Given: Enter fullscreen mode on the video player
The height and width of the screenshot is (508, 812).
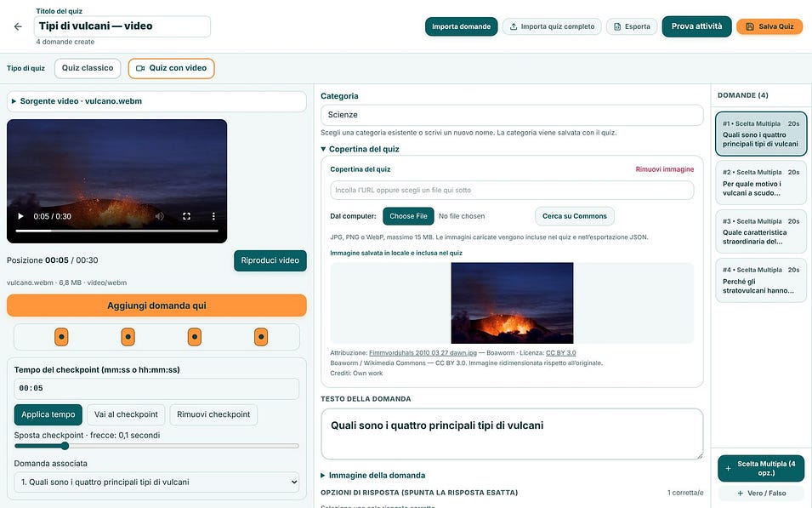Looking at the screenshot, I should click(186, 216).
